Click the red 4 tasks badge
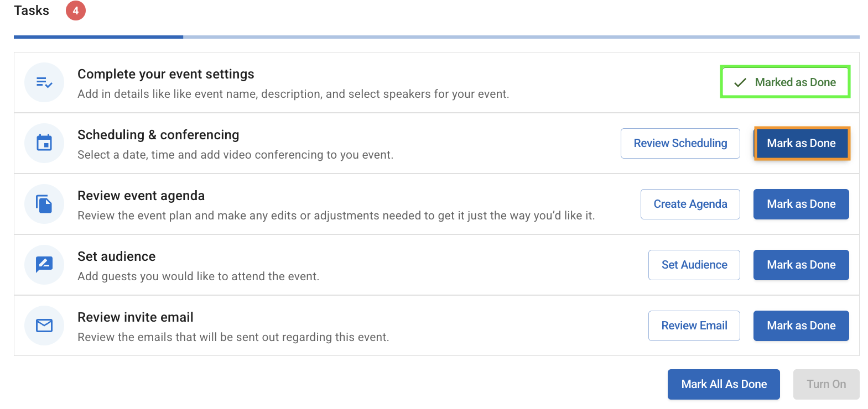 (76, 11)
